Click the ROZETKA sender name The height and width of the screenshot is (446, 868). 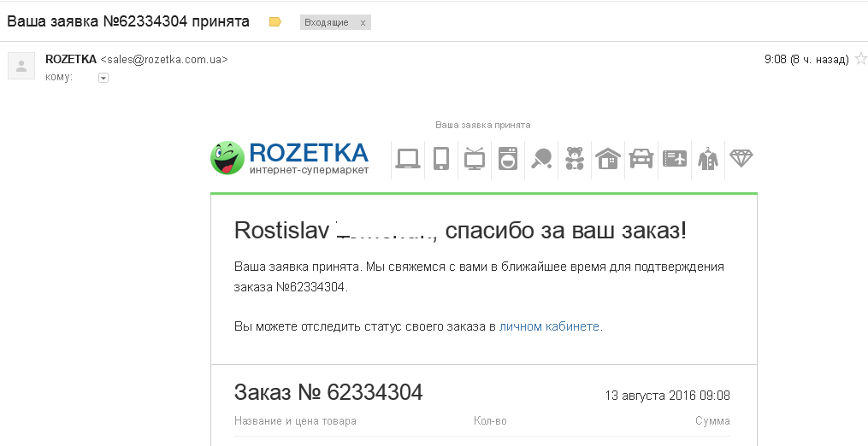click(71, 59)
